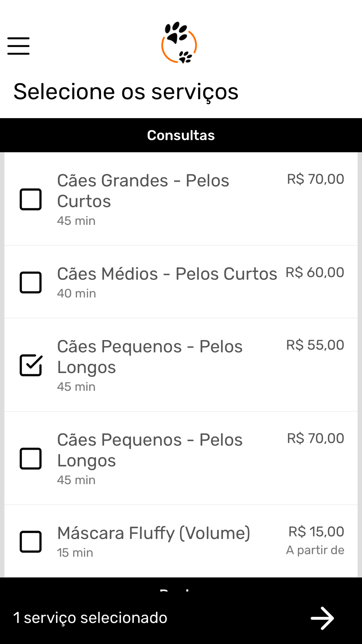Click the paw print logo
This screenshot has height=644, width=362.
(179, 43)
